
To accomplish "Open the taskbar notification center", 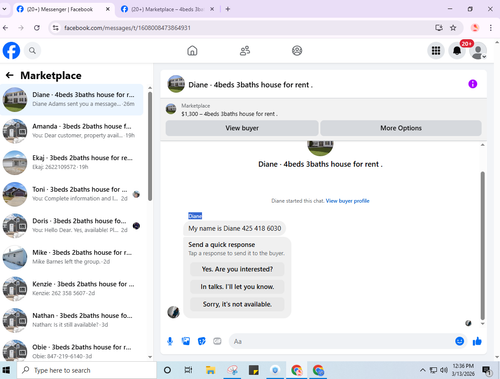I will point(487,370).
